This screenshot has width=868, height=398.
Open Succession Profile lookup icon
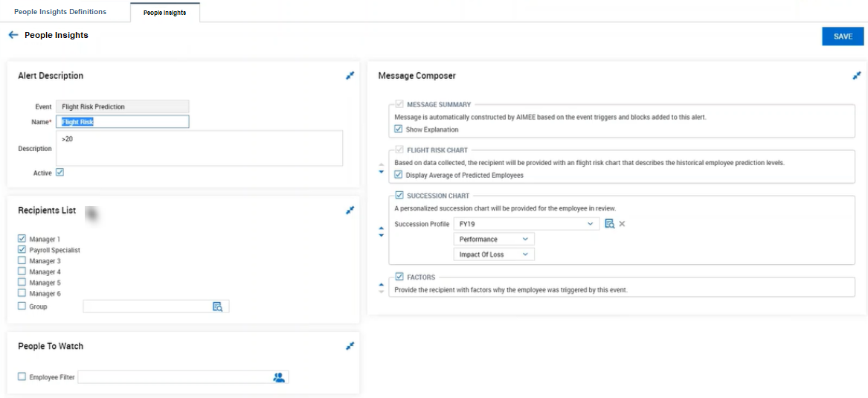click(x=609, y=224)
